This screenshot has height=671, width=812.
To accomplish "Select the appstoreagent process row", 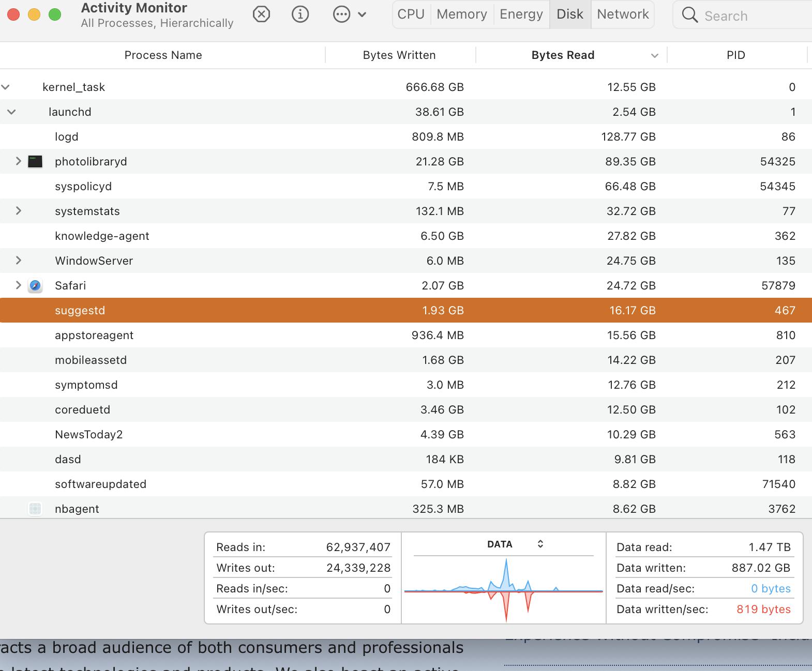I will pos(406,335).
